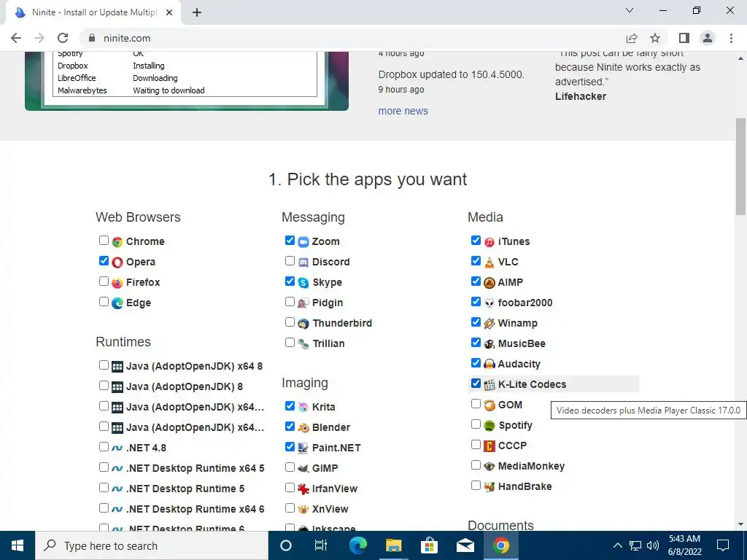Viewport: 747px width, 560px height.
Task: Enable the .NET 4.8 checkbox
Action: (x=104, y=447)
